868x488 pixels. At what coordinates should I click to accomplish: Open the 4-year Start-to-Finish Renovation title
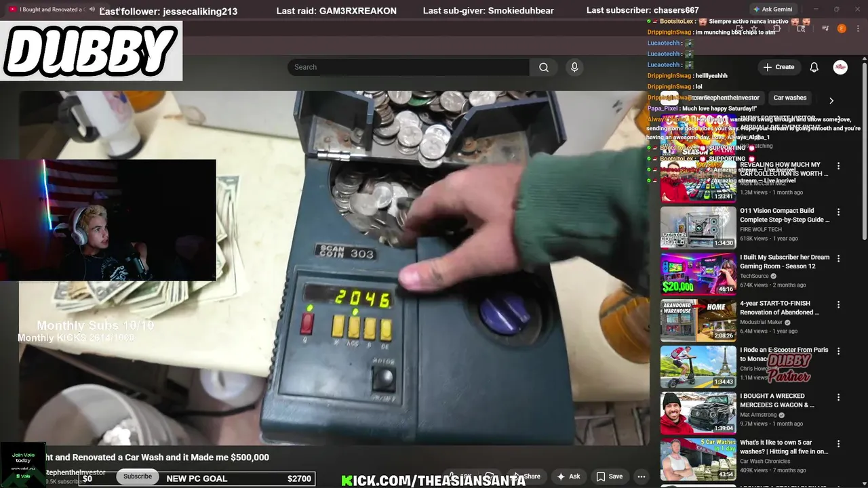pyautogui.click(x=780, y=308)
